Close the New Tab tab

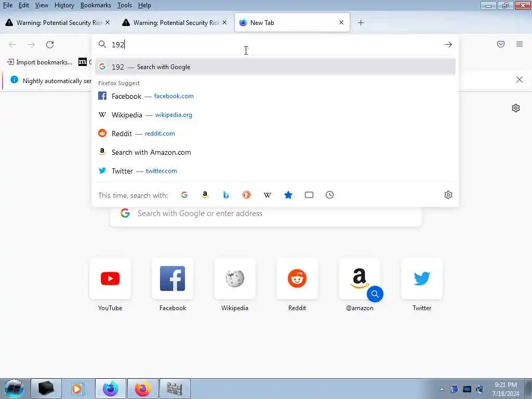click(x=341, y=22)
